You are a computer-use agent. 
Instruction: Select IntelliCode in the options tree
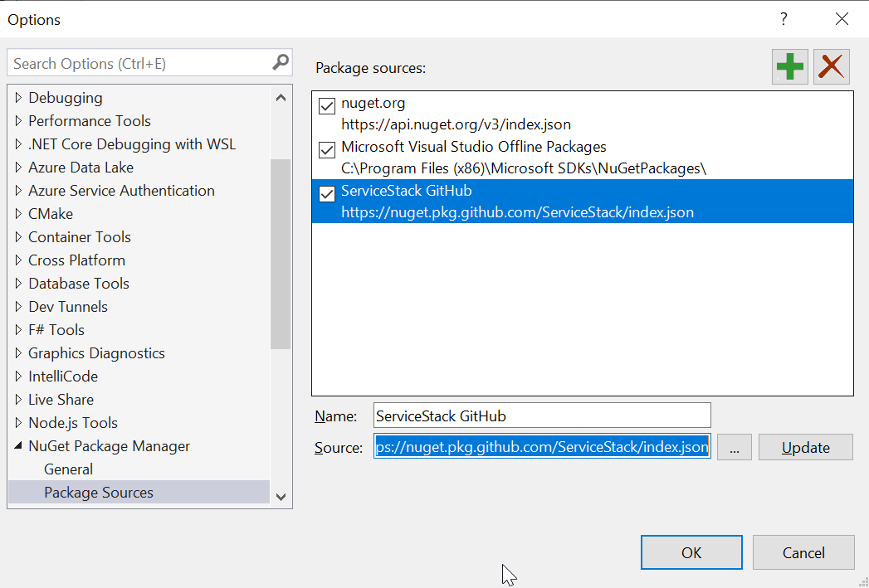(x=63, y=377)
